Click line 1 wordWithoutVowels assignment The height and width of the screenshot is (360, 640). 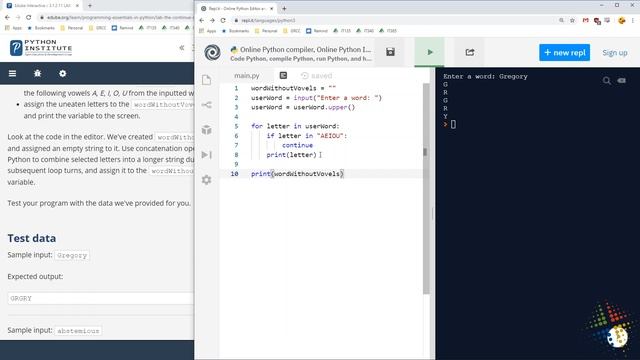pyautogui.click(x=293, y=88)
